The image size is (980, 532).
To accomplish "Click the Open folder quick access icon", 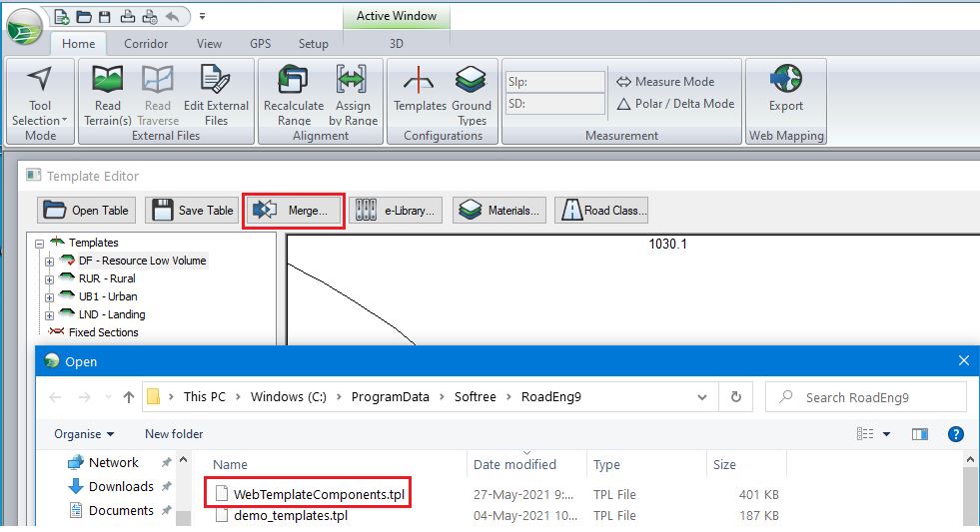I will click(83, 17).
